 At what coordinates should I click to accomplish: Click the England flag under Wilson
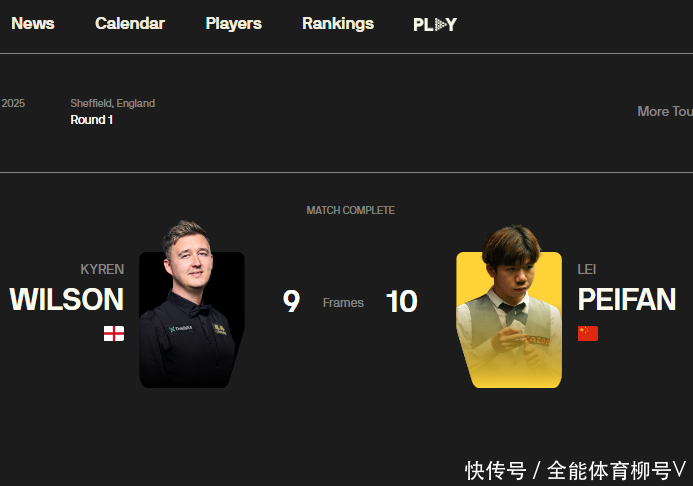tap(114, 334)
